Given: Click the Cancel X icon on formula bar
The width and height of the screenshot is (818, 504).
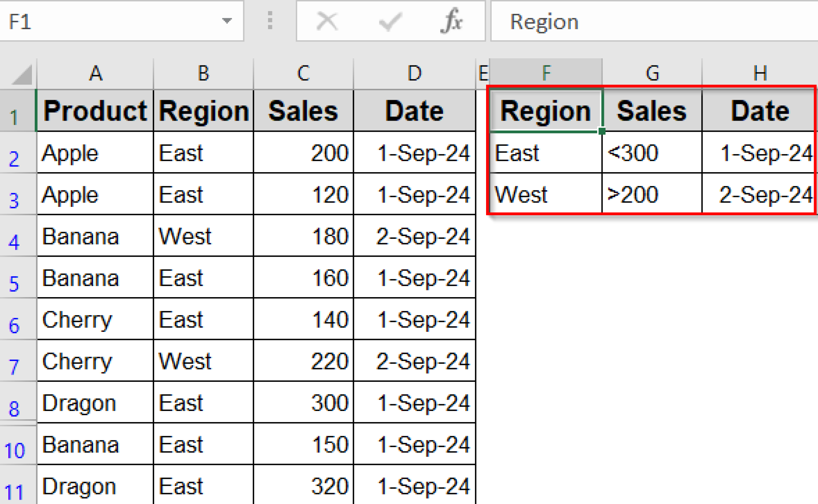Looking at the screenshot, I should pos(327,22).
